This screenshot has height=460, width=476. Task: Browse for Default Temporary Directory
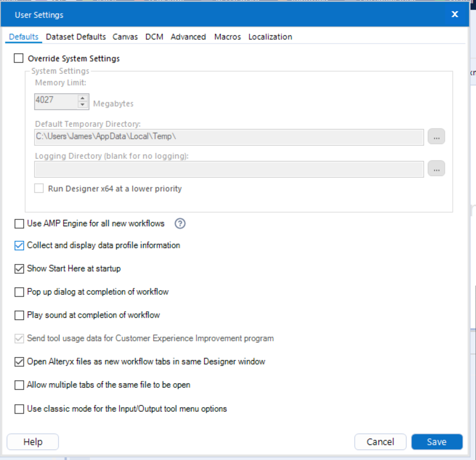pos(436,137)
